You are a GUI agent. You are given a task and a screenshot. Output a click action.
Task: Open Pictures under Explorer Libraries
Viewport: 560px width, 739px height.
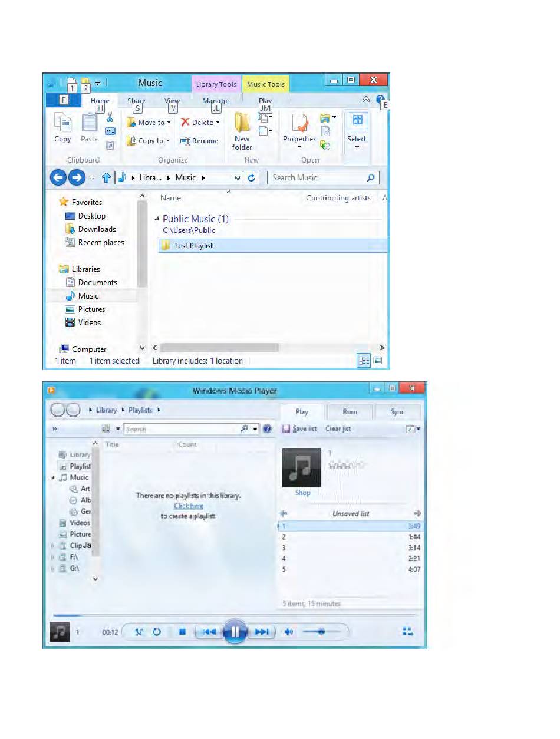click(91, 309)
